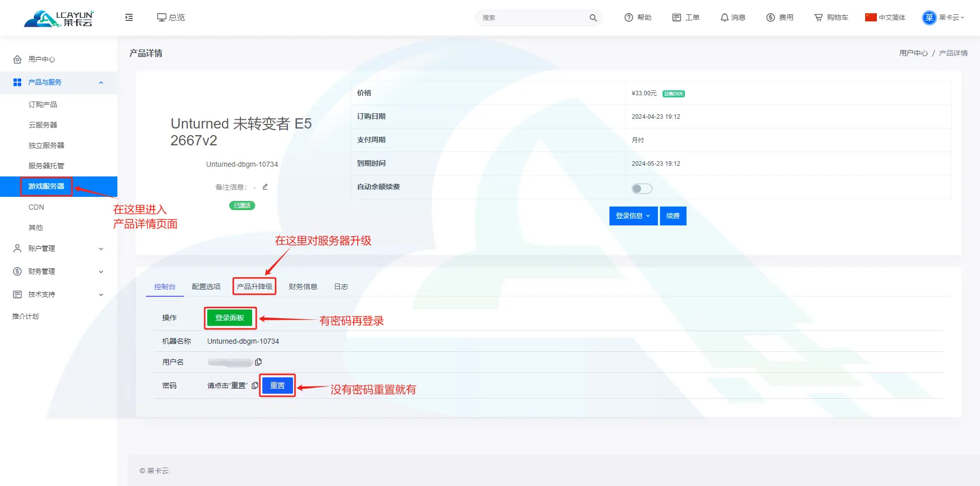Collapse the 产品与服务 sidebar section
The width and height of the screenshot is (980, 486).
59,82
